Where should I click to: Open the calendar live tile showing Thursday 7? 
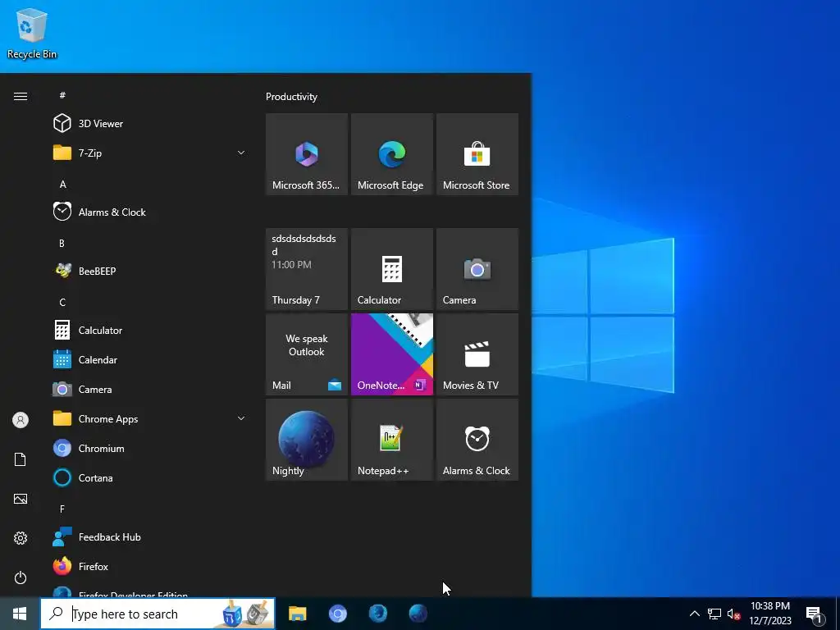pyautogui.click(x=307, y=269)
